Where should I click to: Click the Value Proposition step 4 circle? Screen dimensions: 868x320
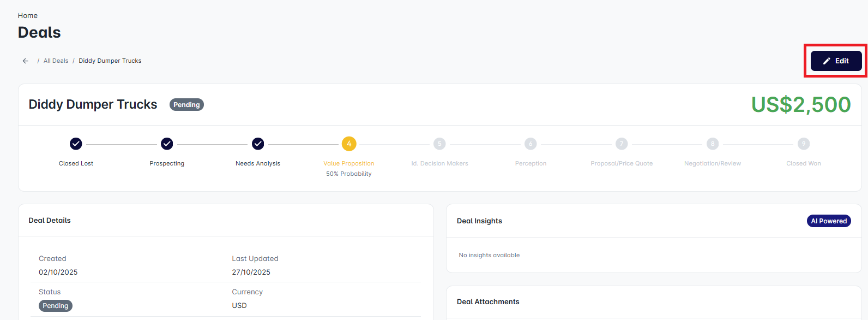coord(349,144)
